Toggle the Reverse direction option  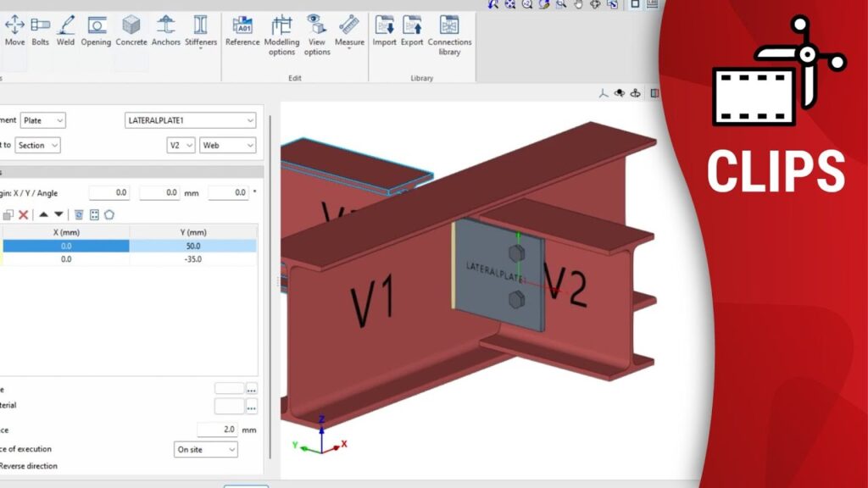(x=29, y=466)
